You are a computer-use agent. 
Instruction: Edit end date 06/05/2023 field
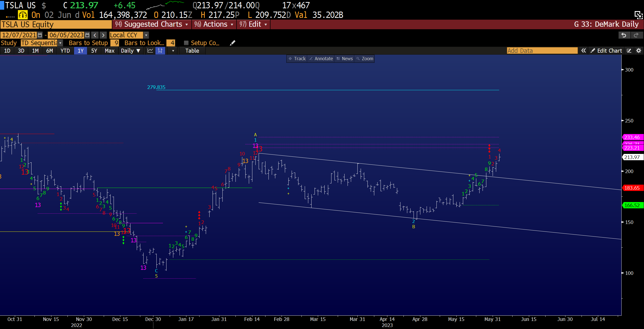coord(66,35)
